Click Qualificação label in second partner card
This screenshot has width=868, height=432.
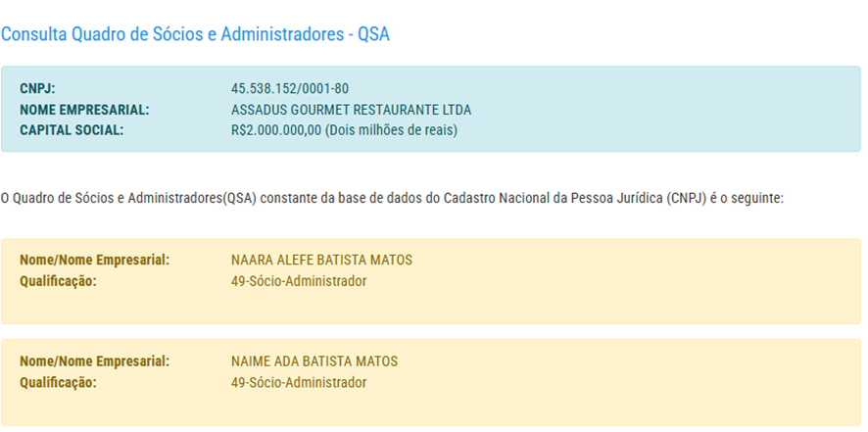coord(58,382)
